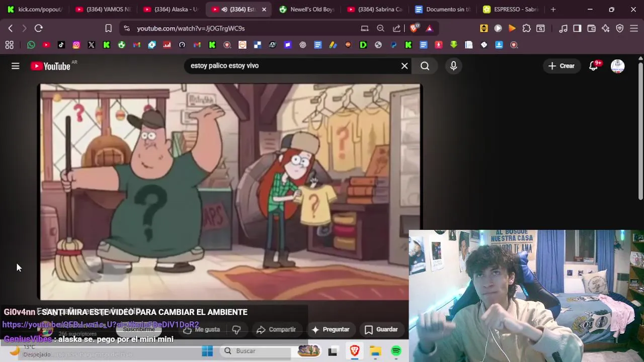
Task: Open the Brave Shields lion icon
Action: pos(414,29)
